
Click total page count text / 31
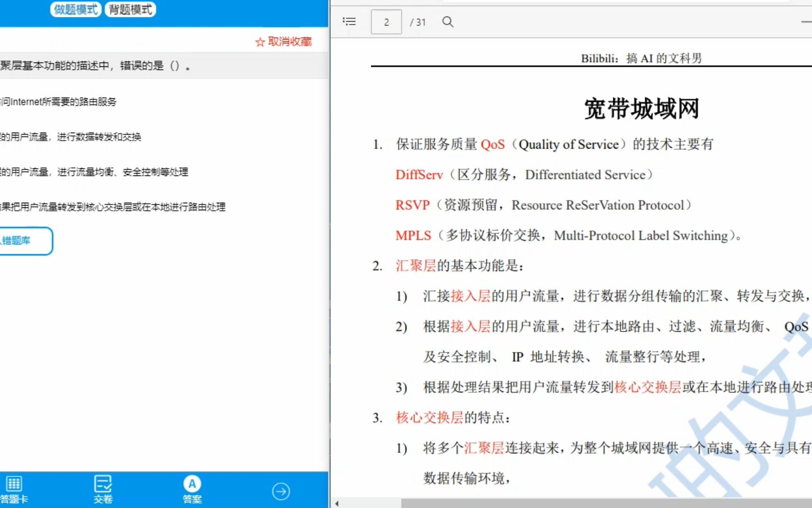point(418,22)
